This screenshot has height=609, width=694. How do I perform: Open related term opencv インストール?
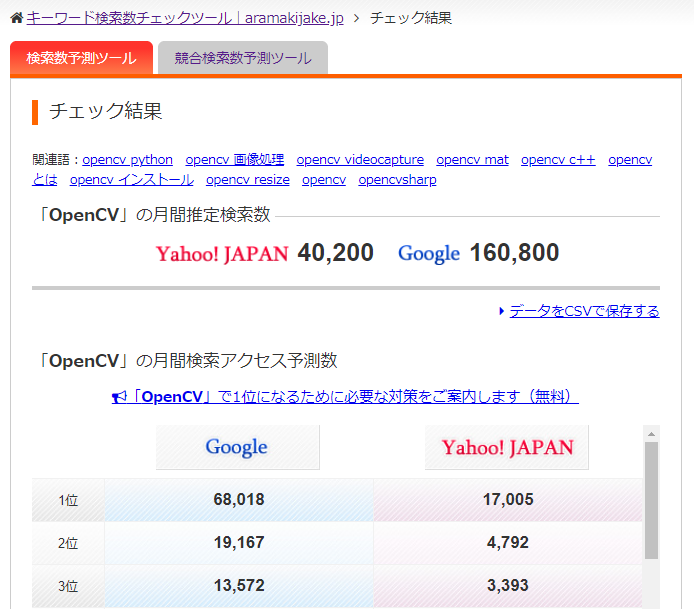[x=132, y=180]
